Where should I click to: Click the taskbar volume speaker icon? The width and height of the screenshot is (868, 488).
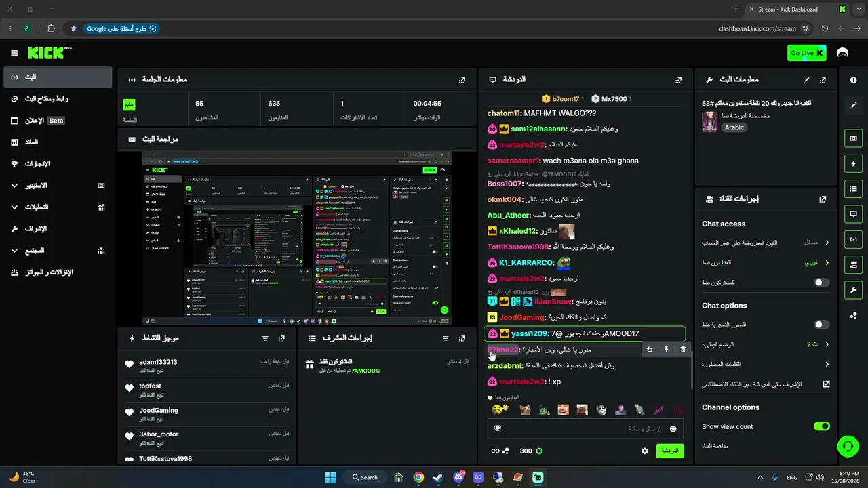821,477
